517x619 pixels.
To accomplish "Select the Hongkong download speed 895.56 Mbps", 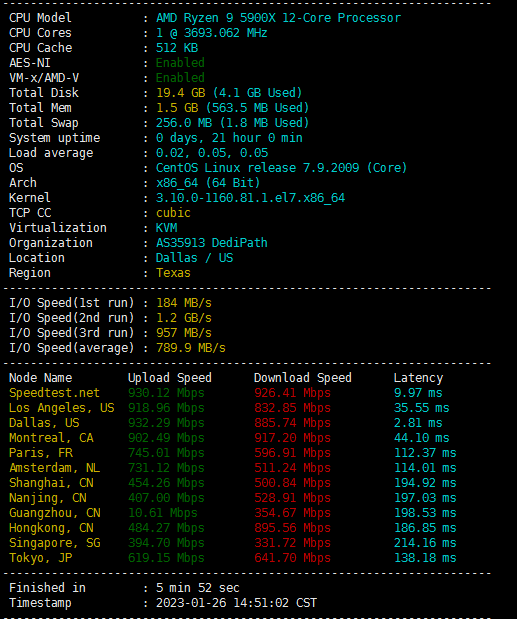I will click(292, 528).
